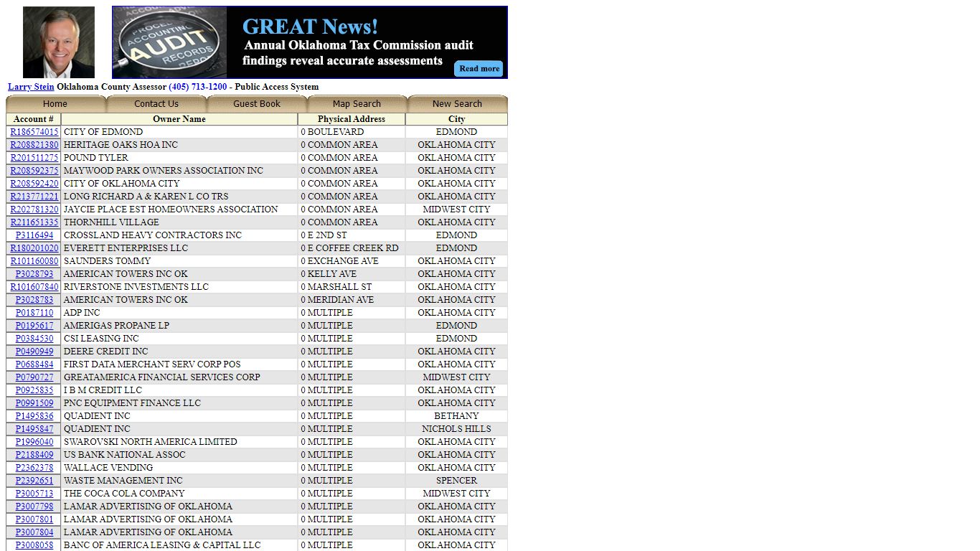Open account P3007798
Viewport: 980px width, 551px height.
34,507
